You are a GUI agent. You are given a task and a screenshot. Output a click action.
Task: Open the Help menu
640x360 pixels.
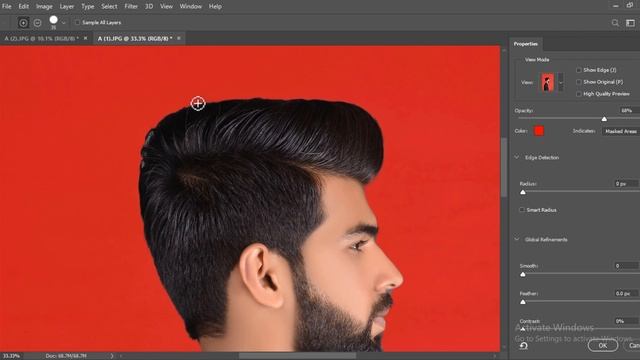pyautogui.click(x=215, y=7)
